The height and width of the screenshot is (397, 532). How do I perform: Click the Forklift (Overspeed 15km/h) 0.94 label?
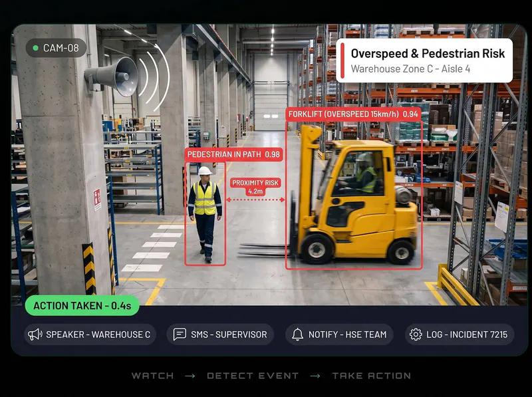(x=353, y=114)
